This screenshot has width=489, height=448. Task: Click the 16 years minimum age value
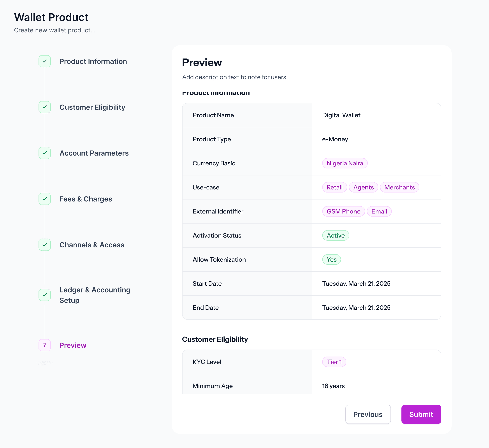pyautogui.click(x=333, y=386)
